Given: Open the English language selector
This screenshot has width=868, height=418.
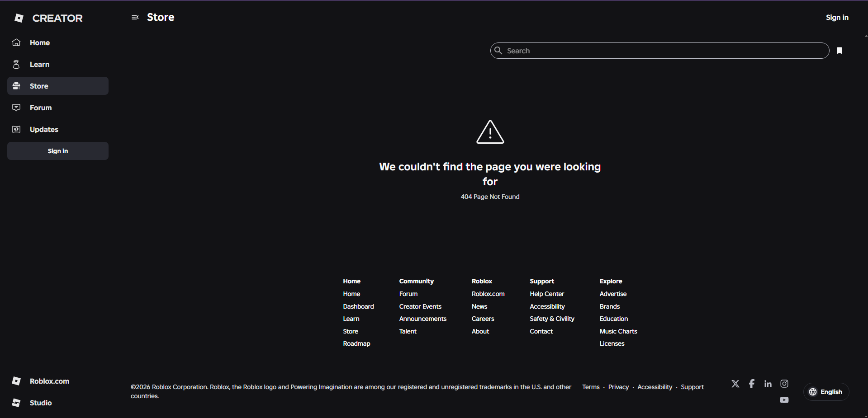Looking at the screenshot, I should click(826, 392).
